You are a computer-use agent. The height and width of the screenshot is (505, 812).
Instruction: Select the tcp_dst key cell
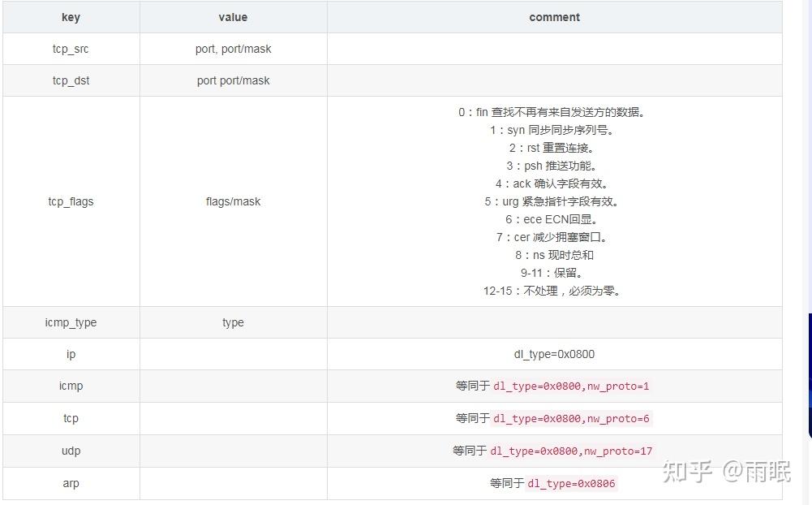coord(71,80)
